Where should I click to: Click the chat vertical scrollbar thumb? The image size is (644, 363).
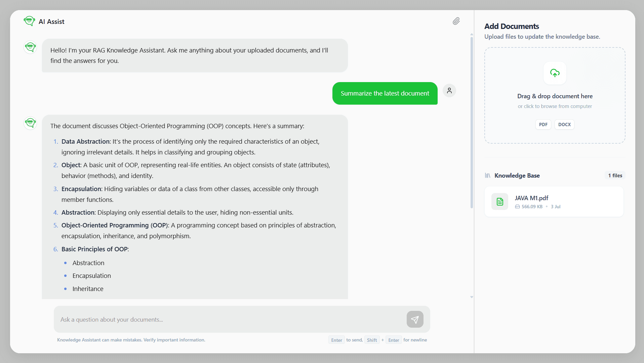point(472,123)
